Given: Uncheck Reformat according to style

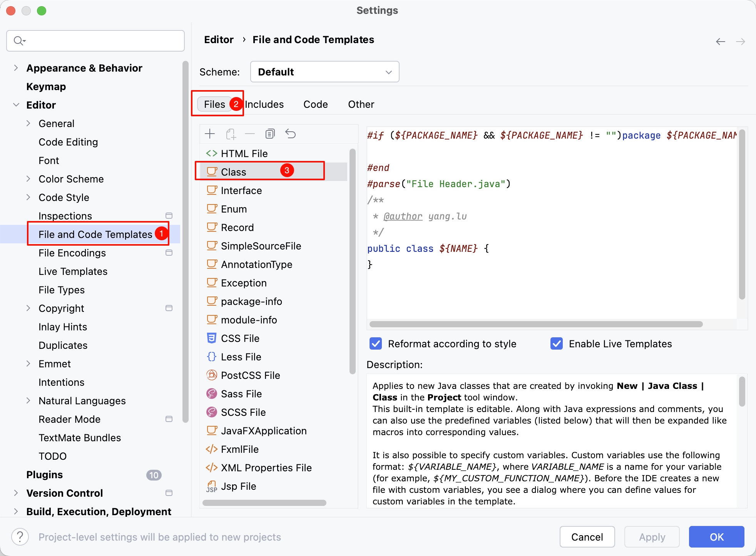Looking at the screenshot, I should (376, 343).
